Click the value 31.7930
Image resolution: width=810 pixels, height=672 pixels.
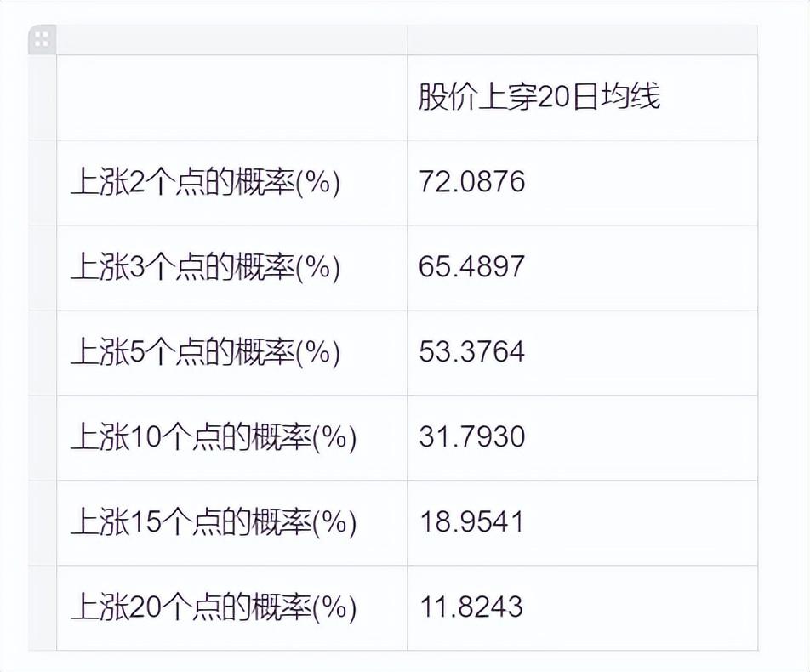pos(472,437)
